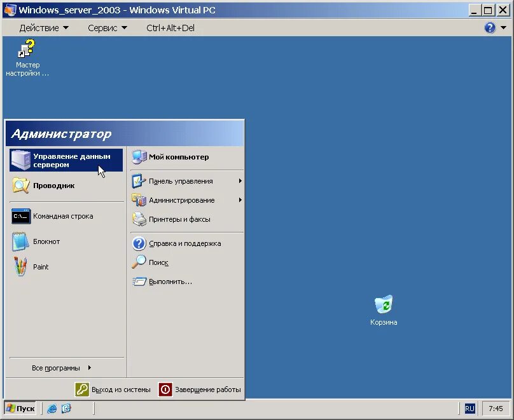Screen dimensions: 514x420
Task: Expand Администрирование submenu arrow
Action: pos(240,200)
